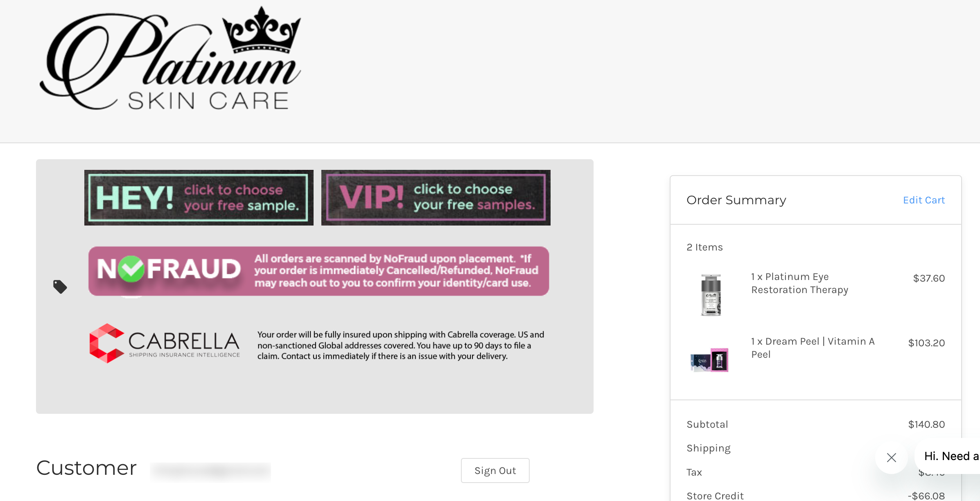Click the Cabrella shipping insurance description
This screenshot has width=980, height=501.
[x=401, y=345]
